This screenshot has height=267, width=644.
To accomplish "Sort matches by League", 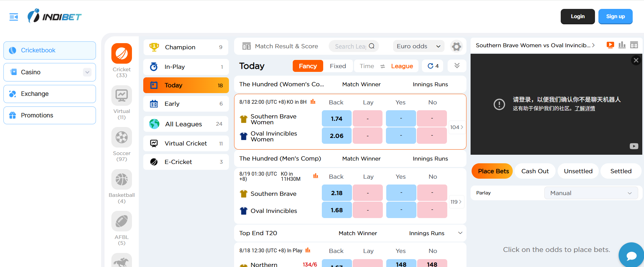I will pyautogui.click(x=402, y=66).
